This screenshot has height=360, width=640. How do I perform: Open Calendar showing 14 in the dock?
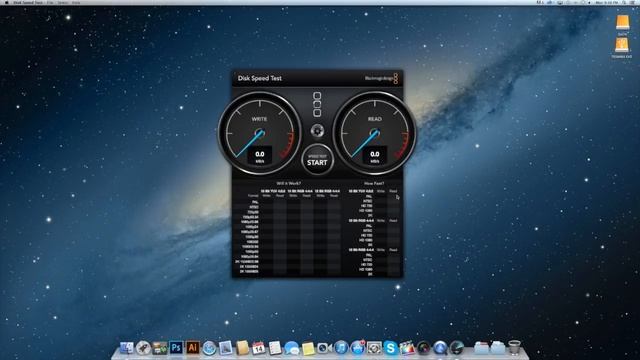coord(258,348)
